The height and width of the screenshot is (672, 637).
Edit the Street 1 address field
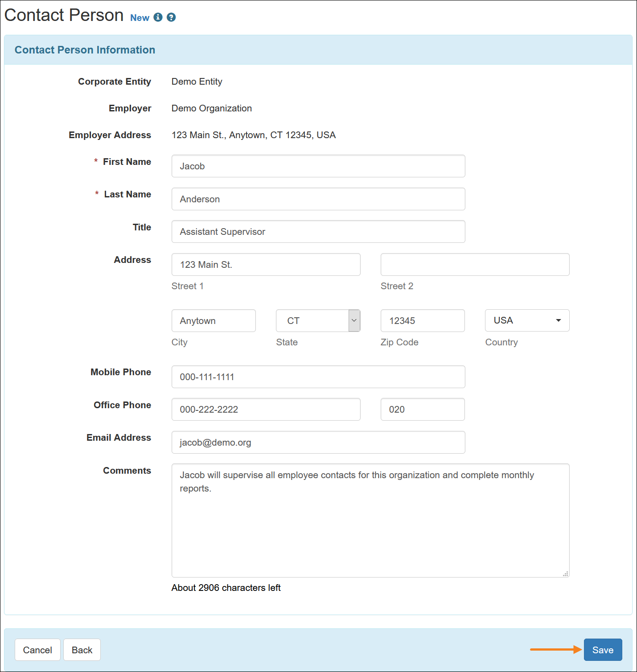tap(266, 265)
